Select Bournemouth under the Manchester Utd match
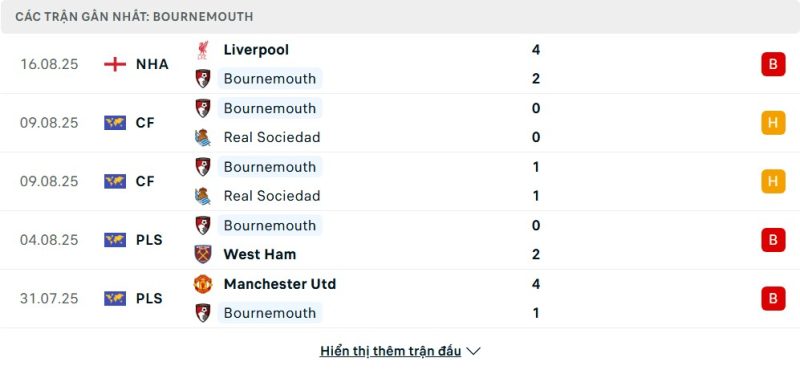 [270, 313]
